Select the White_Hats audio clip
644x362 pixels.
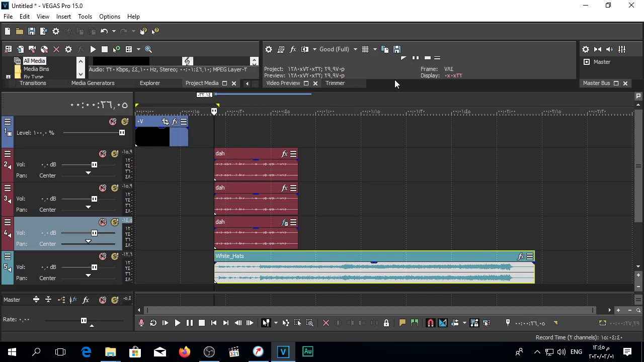[374, 267]
